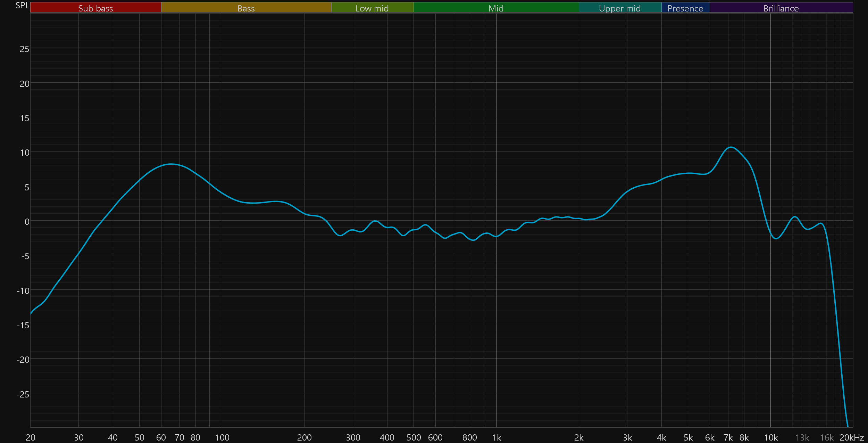Click the -25 dB level axis label
The image size is (868, 443).
click(23, 394)
